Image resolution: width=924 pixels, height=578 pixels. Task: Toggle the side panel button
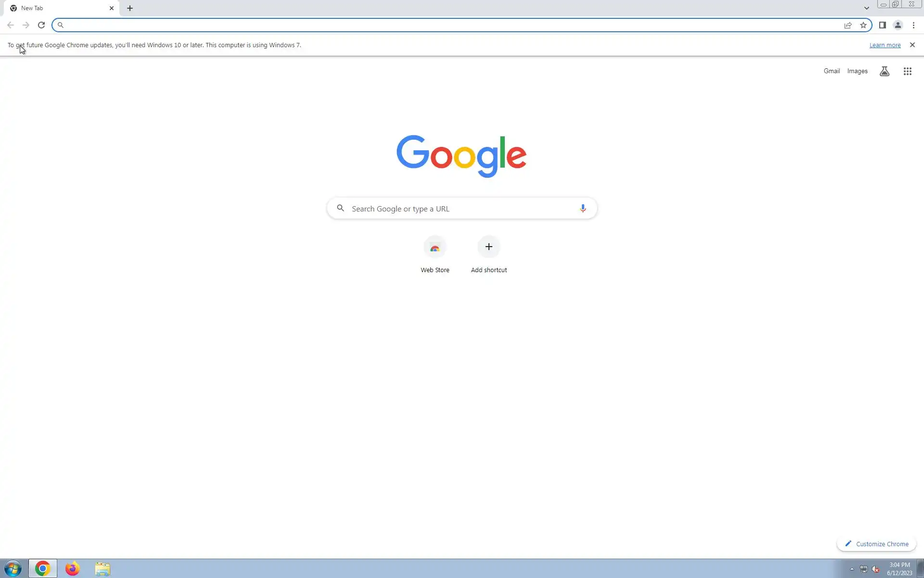[882, 25]
